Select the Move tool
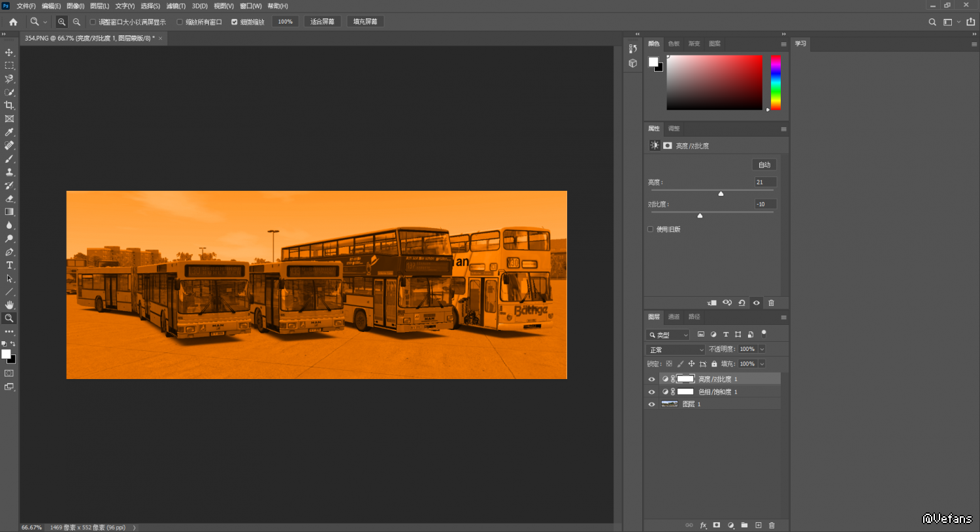Image resolution: width=980 pixels, height=532 pixels. [x=9, y=52]
